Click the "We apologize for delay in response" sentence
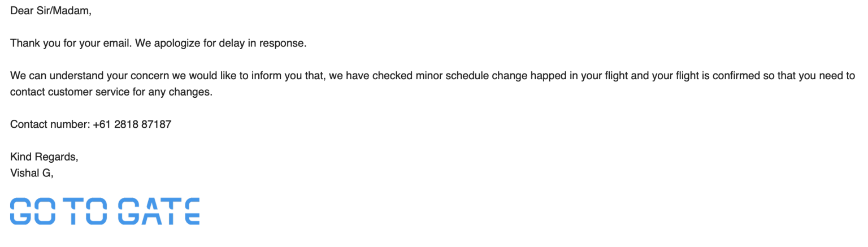 [x=221, y=44]
